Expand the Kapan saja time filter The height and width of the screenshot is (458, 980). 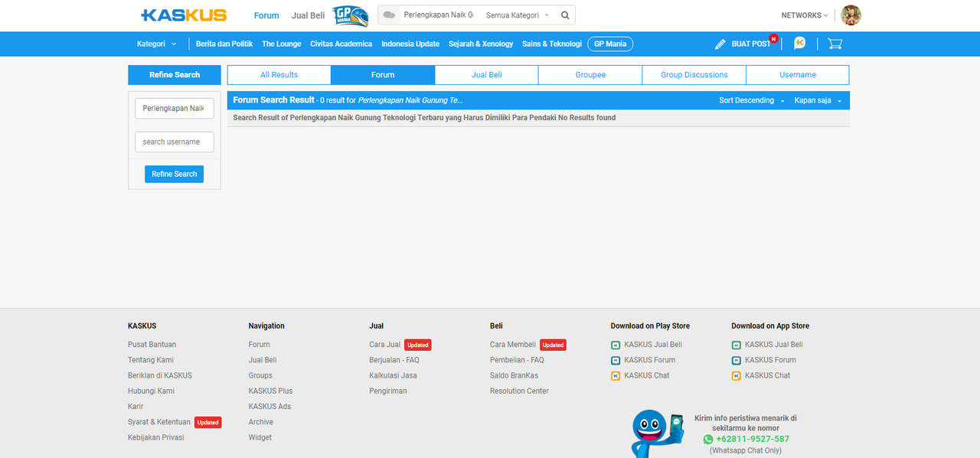(x=818, y=100)
